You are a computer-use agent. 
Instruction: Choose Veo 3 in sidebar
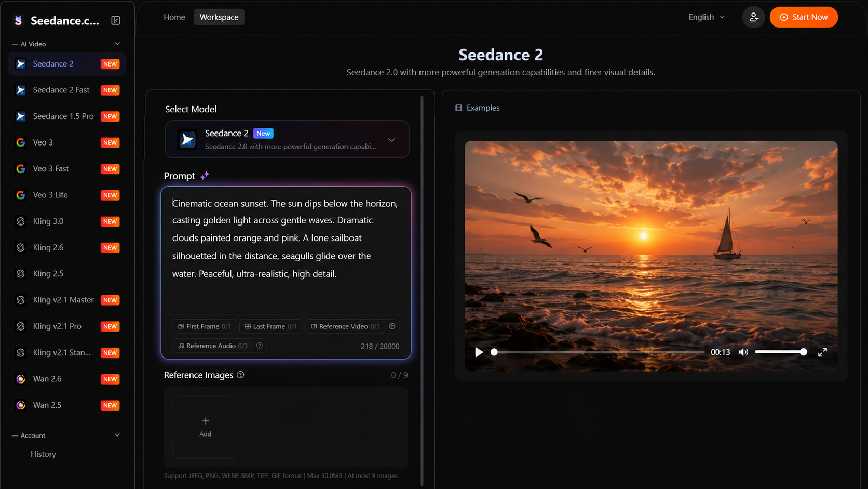point(67,142)
